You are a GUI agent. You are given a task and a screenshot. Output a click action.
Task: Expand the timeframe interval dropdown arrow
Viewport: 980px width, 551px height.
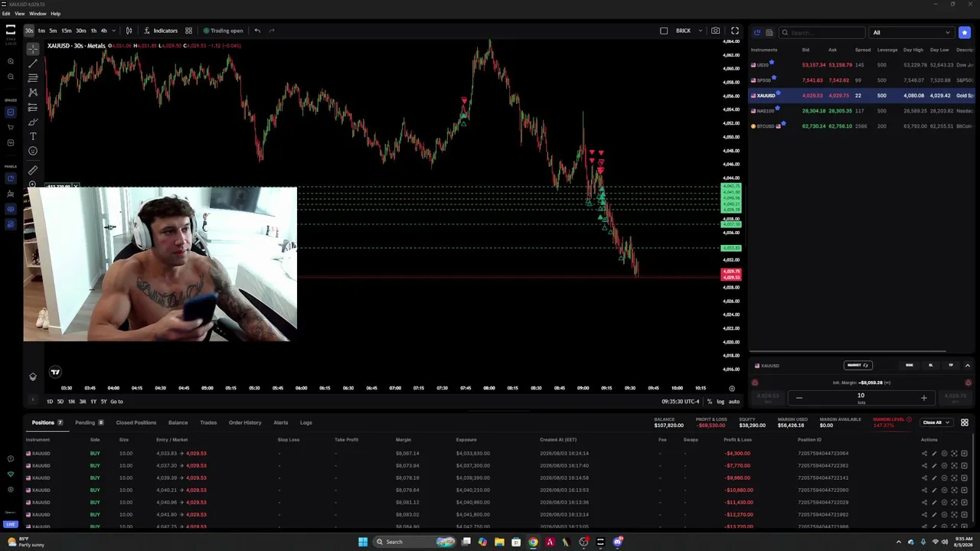click(114, 31)
